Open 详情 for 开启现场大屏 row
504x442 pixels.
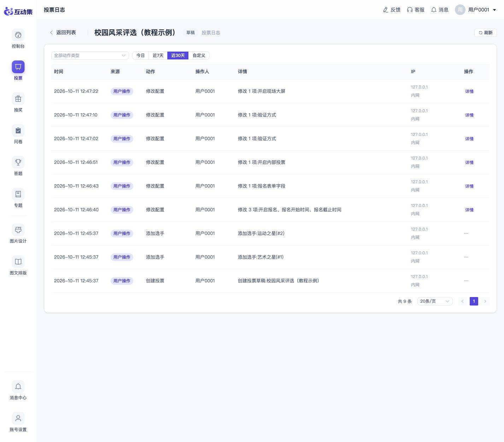pos(469,91)
